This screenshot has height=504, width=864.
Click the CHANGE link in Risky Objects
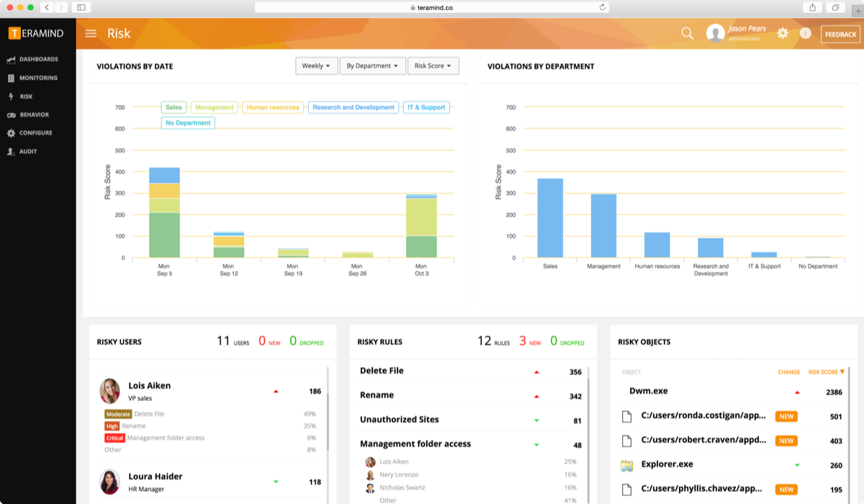tap(788, 372)
